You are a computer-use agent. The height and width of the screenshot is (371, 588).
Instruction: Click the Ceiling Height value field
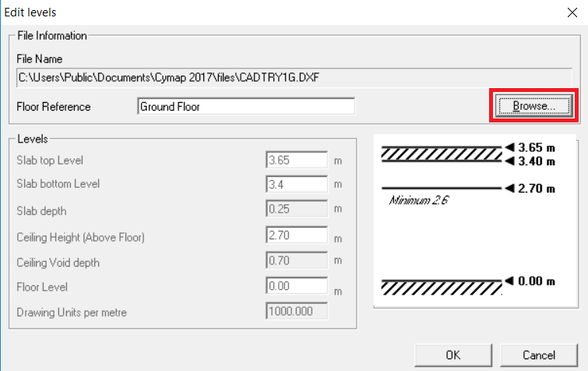297,235
